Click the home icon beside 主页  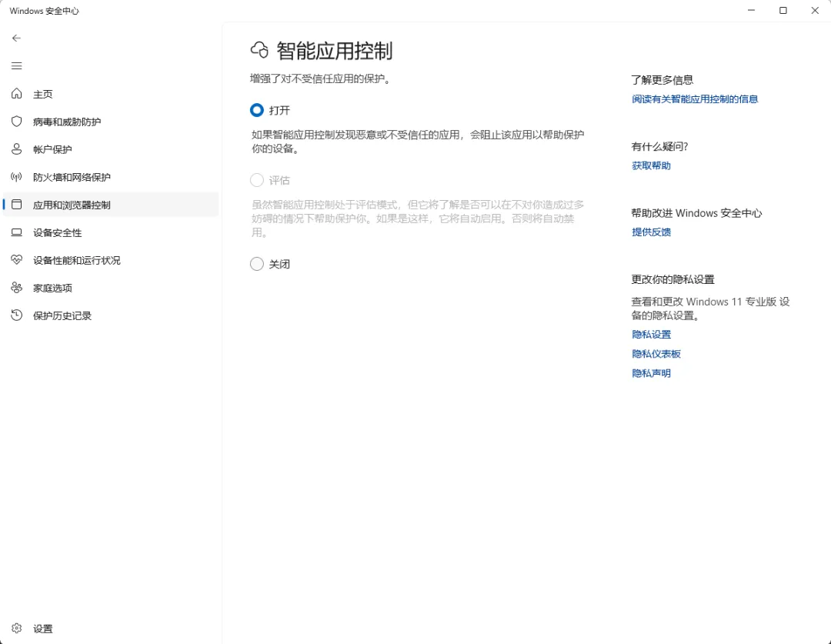point(16,94)
